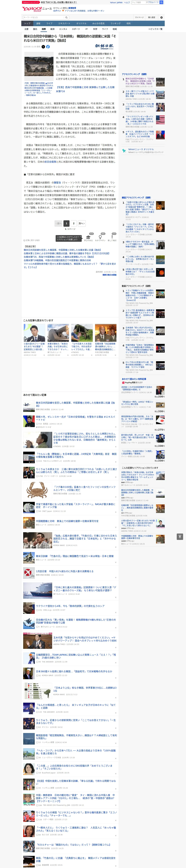Open the トップ tab
This screenshot has width=186, height=868.
tap(27, 24)
